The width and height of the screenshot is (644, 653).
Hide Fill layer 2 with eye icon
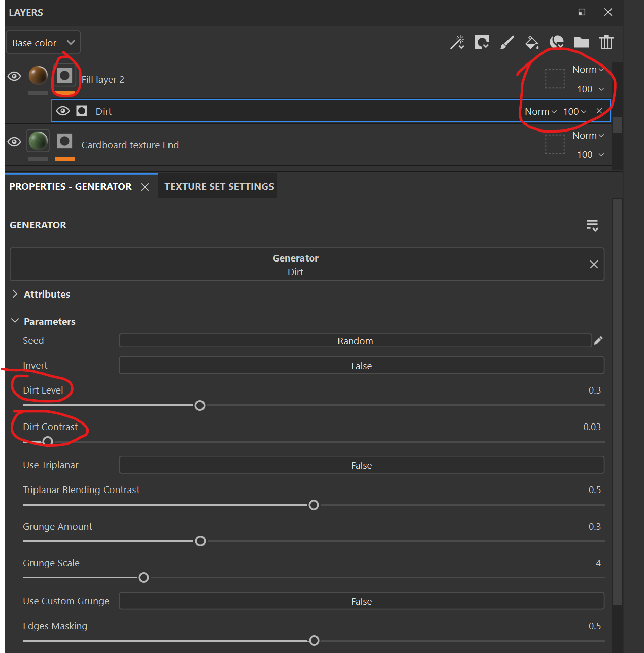14,76
